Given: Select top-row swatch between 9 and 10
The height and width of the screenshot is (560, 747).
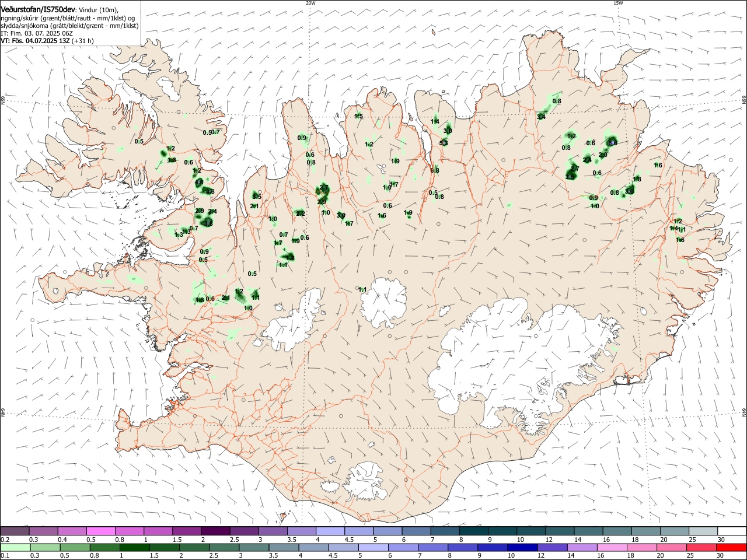Looking at the screenshot, I should (x=502, y=531).
